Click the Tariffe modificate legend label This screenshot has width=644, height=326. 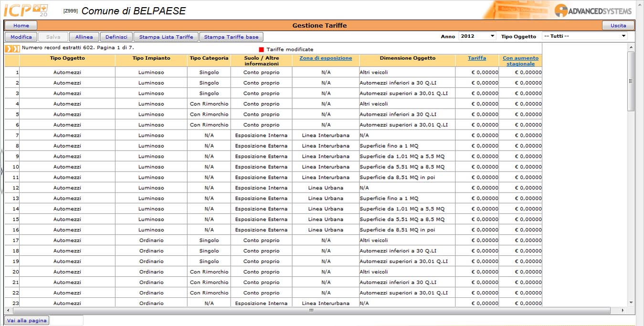coord(290,50)
